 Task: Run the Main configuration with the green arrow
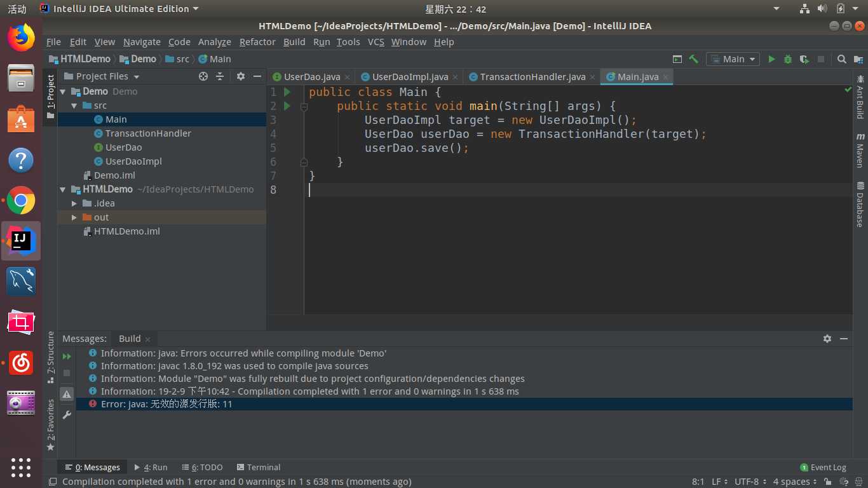pyautogui.click(x=771, y=59)
